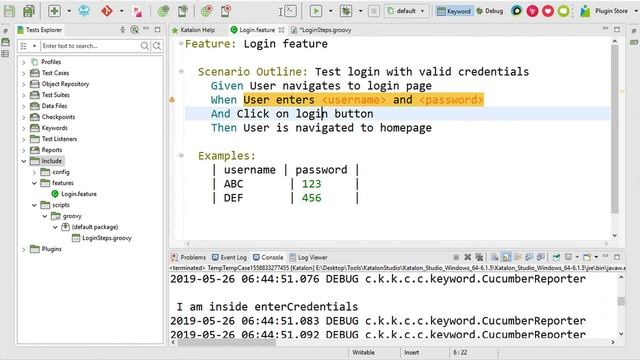This screenshot has width=640, height=360.
Task: Collapse the groovy folder
Action: pos(45,216)
